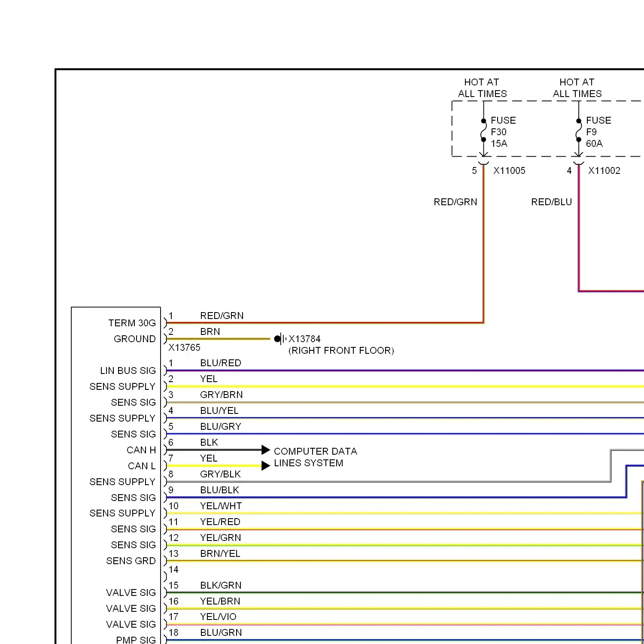Click the BLU/YEL wire label

219,410
